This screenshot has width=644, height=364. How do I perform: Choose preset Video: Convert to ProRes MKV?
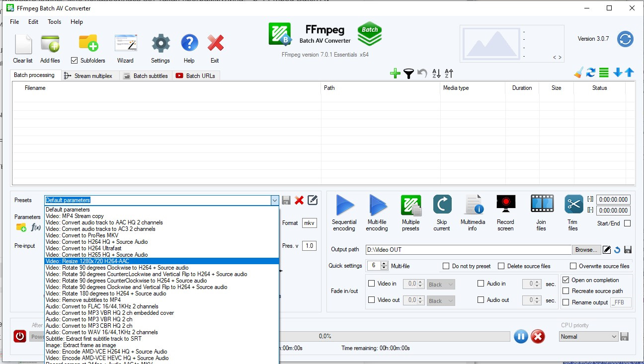click(162, 235)
